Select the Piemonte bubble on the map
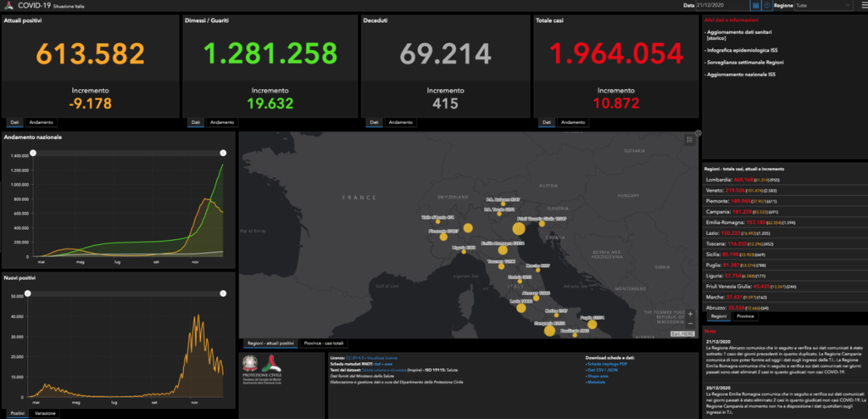The image size is (868, 419). click(x=443, y=237)
